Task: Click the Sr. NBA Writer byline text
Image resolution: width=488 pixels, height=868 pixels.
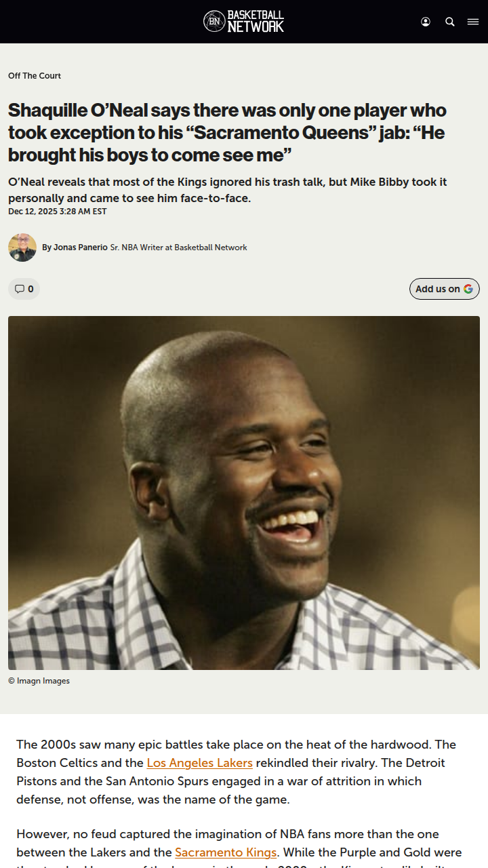Action: 178,248
